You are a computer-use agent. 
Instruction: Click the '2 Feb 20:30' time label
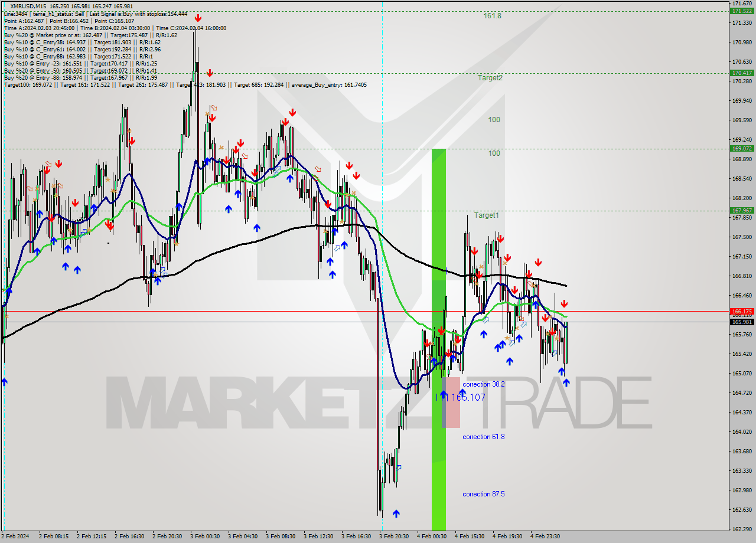[167, 537]
